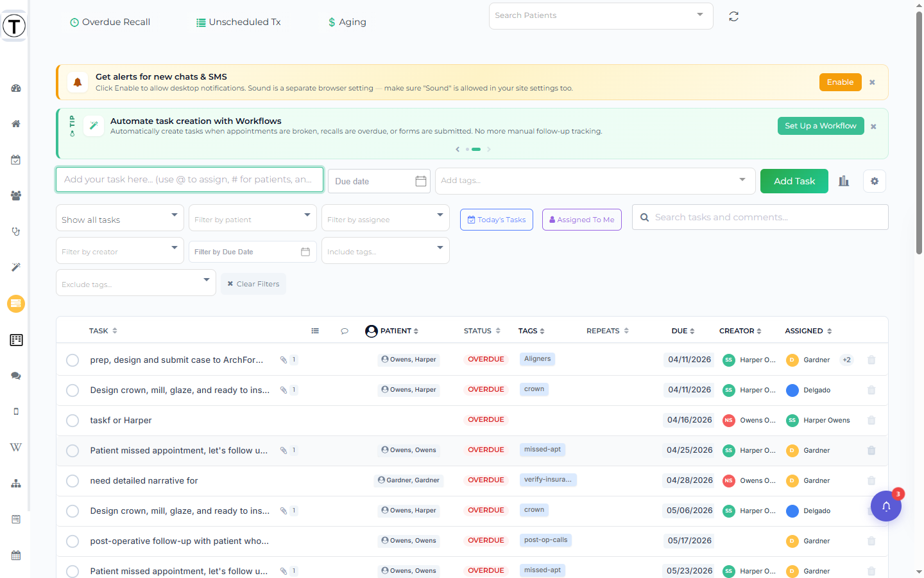Screen dimensions: 924x578
Task: Open the task statistics bar chart icon
Action: coord(844,181)
